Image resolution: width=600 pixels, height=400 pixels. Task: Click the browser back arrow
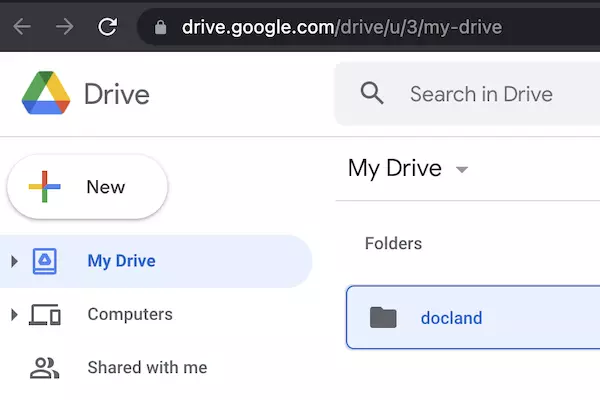(x=22, y=27)
